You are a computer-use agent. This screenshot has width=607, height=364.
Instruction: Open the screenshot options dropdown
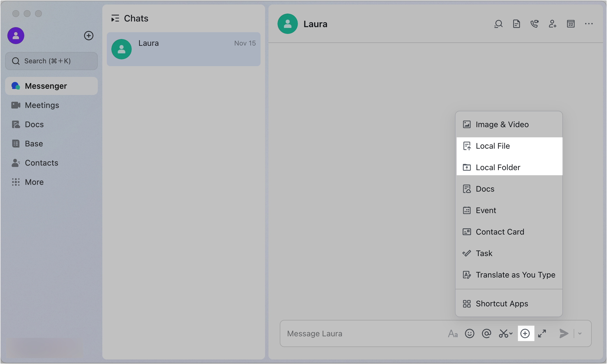[x=510, y=334]
